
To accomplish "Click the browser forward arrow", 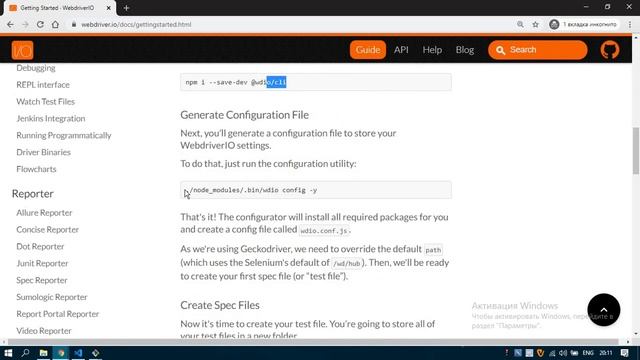I will tap(25, 24).
